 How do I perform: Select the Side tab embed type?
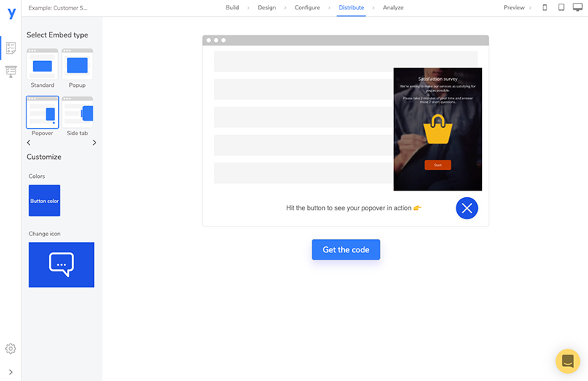tap(77, 116)
